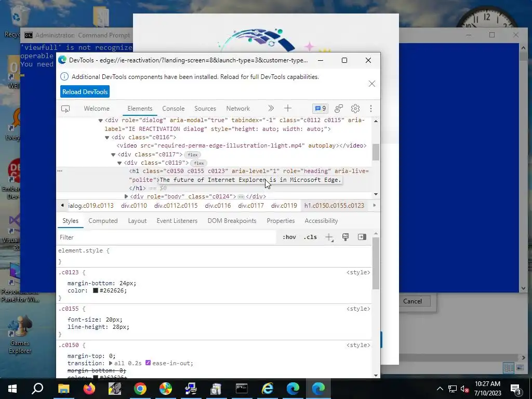Toggle computed styles sidebar icon
Screen dimensions: 532x399
point(362,237)
